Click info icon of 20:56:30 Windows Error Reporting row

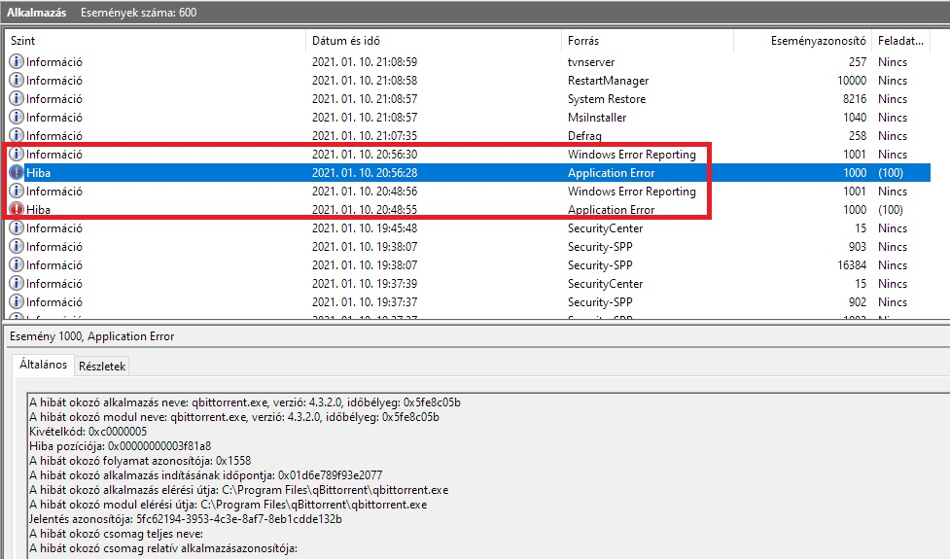coord(17,154)
